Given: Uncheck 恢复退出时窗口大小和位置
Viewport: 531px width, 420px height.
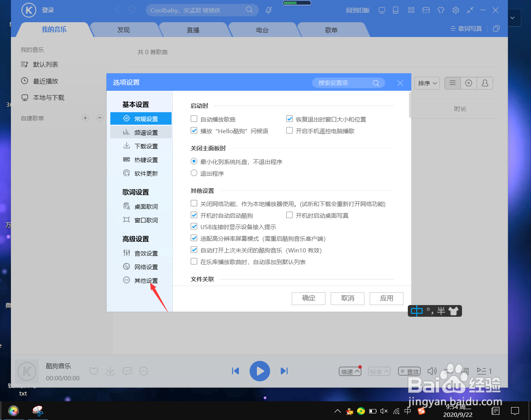Looking at the screenshot, I should click(289, 118).
